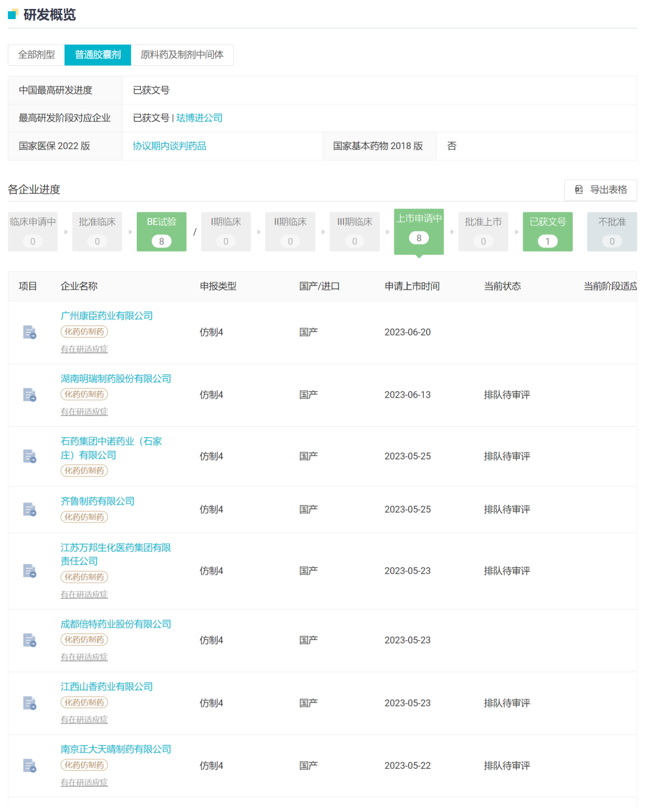Click 申请上市时间 column header
Image resolution: width=645 pixels, height=812 pixels.
click(x=412, y=286)
